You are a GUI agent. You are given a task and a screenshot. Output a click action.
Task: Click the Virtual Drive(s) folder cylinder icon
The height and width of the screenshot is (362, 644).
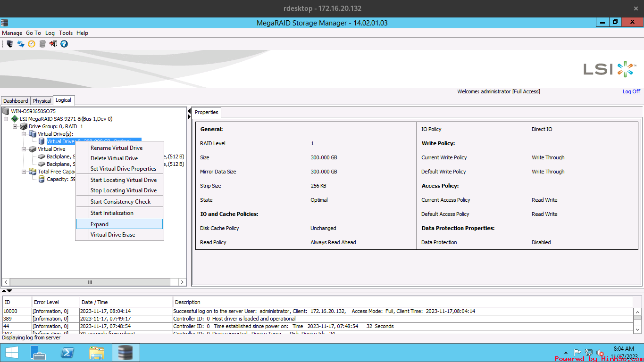tap(33, 134)
